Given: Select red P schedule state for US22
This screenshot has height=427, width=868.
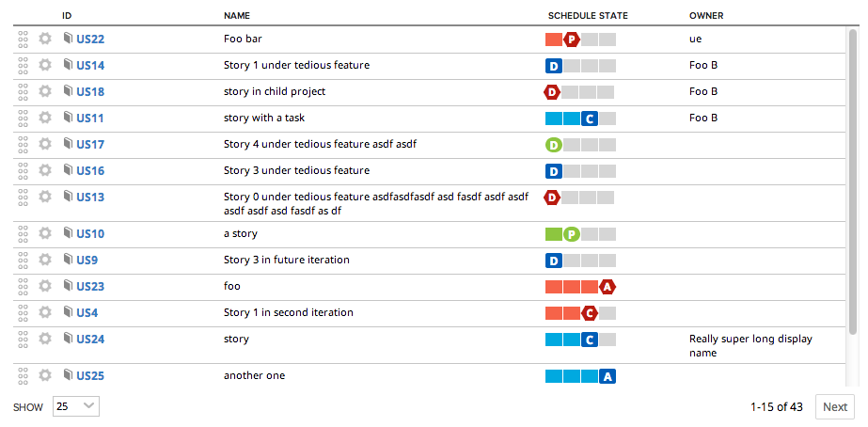Looking at the screenshot, I should pyautogui.click(x=572, y=40).
